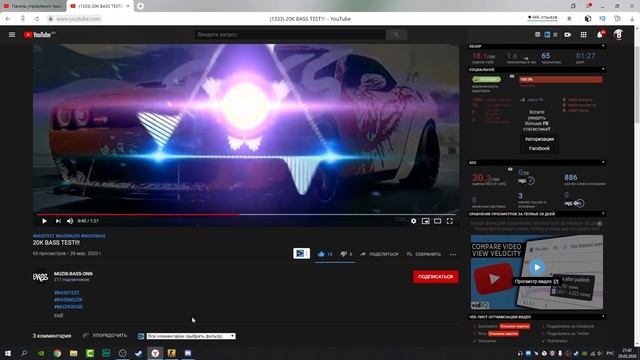This screenshot has height=360, width=640.
Task: Close the views comparison notice with X
Action: point(599,224)
